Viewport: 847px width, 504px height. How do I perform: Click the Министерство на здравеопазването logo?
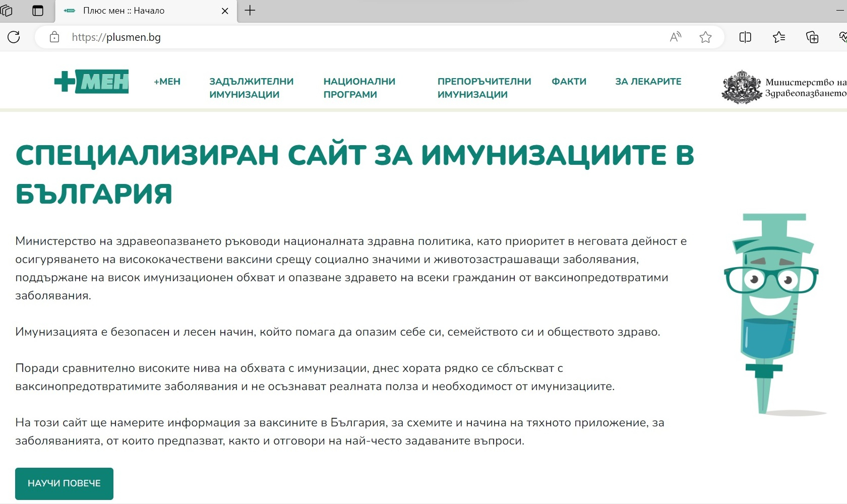(784, 87)
